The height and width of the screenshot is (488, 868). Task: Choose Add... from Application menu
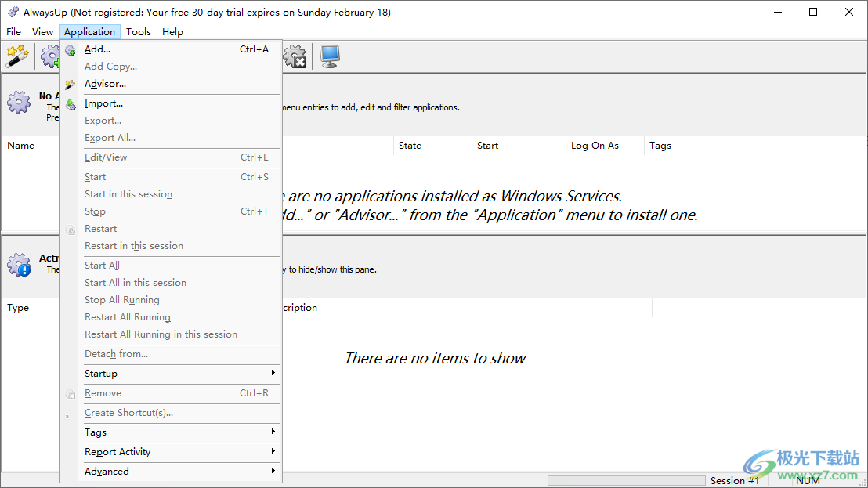click(x=171, y=49)
